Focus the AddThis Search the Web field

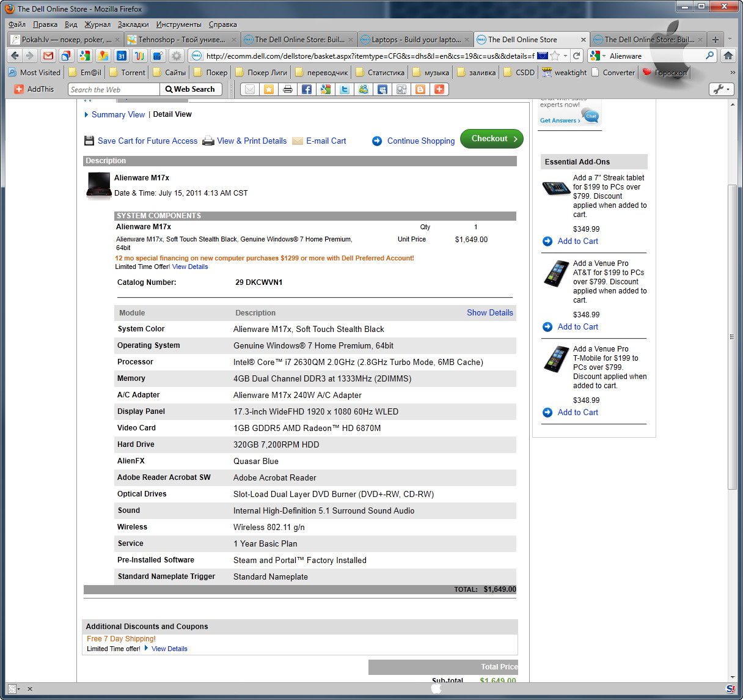point(114,89)
